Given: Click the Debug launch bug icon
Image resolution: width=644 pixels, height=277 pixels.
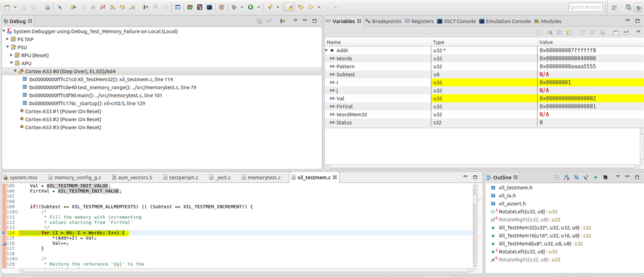Looking at the screenshot, I should pyautogui.click(x=234, y=7).
